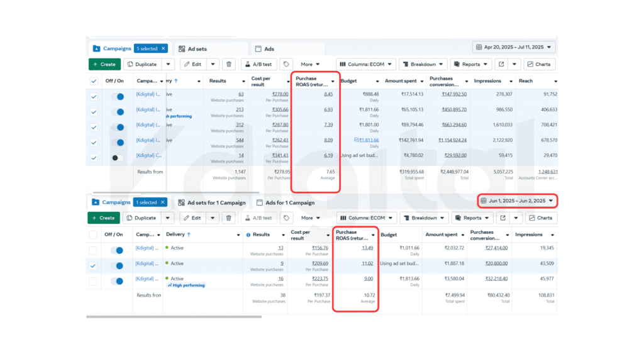Click the tag icon in the top toolbar

tap(286, 64)
